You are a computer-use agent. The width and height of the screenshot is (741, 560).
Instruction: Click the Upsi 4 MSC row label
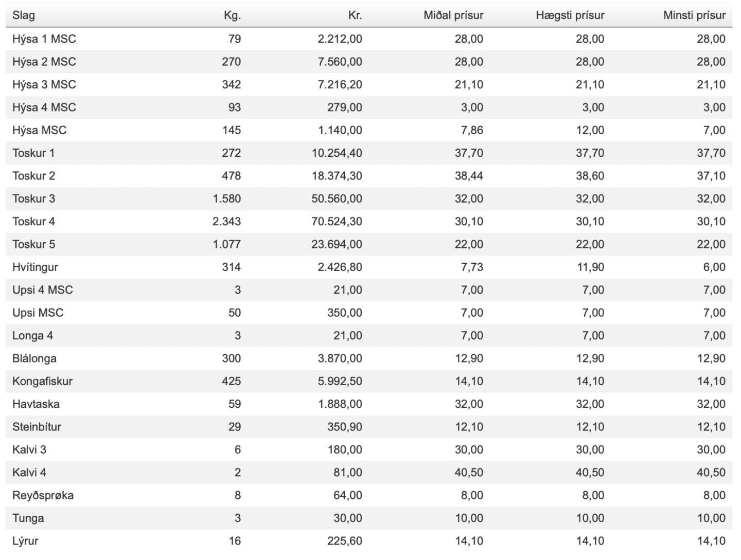click(43, 290)
